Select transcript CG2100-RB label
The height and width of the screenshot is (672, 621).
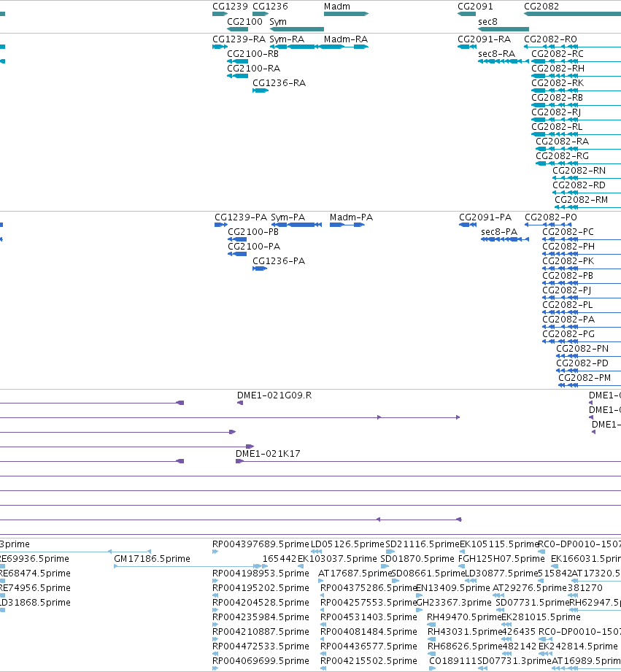tap(253, 54)
